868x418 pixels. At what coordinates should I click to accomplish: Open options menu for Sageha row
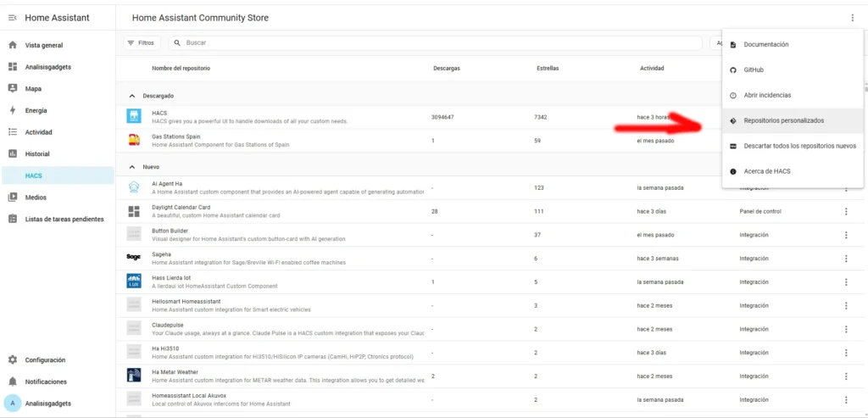[846, 259]
